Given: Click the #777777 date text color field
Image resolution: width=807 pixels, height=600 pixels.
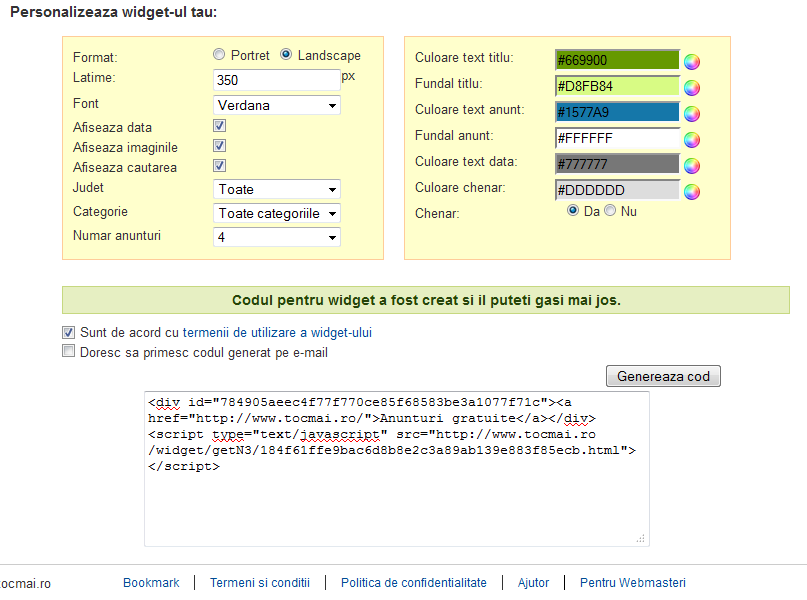Looking at the screenshot, I should pos(618,164).
